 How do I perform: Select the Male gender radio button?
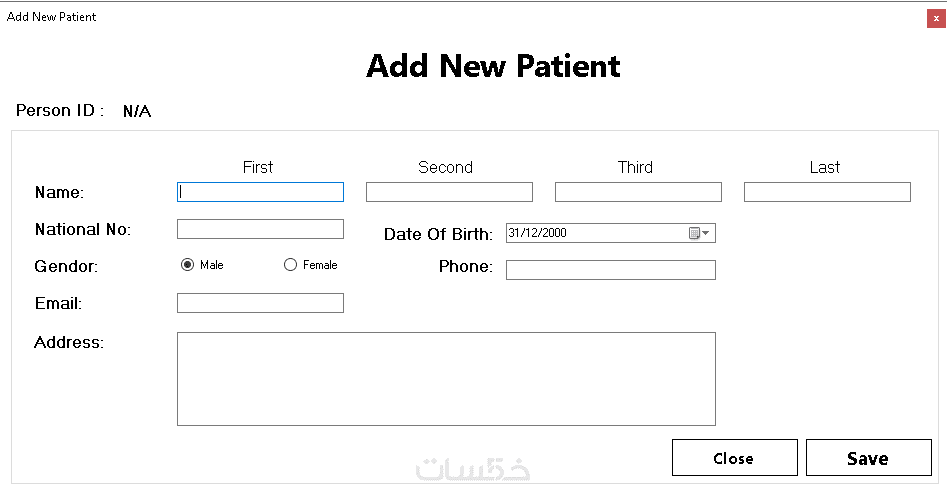(x=187, y=265)
